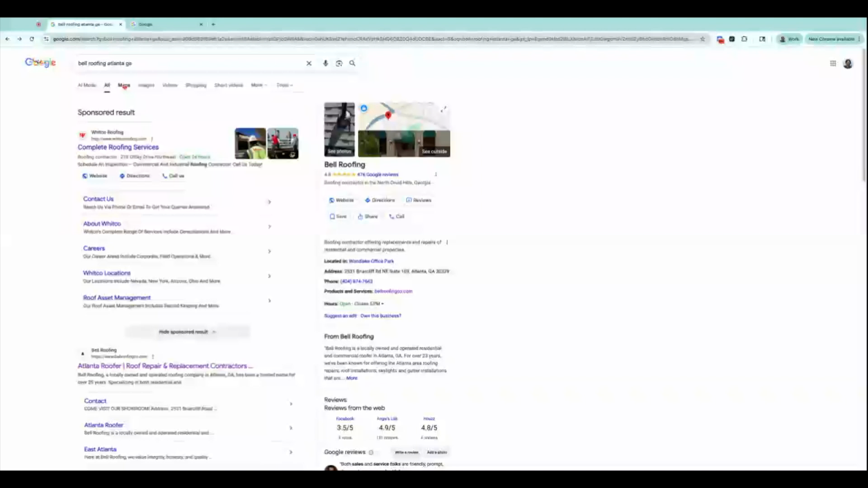Viewport: 868px width, 488px height.
Task: Expand the East Atlanta sitelink chevron
Action: [x=291, y=452]
